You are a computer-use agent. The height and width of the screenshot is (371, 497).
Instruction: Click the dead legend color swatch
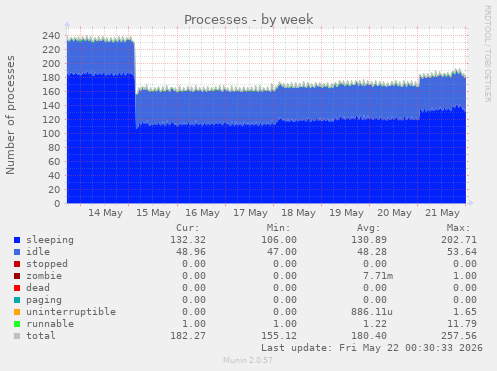tap(17, 288)
